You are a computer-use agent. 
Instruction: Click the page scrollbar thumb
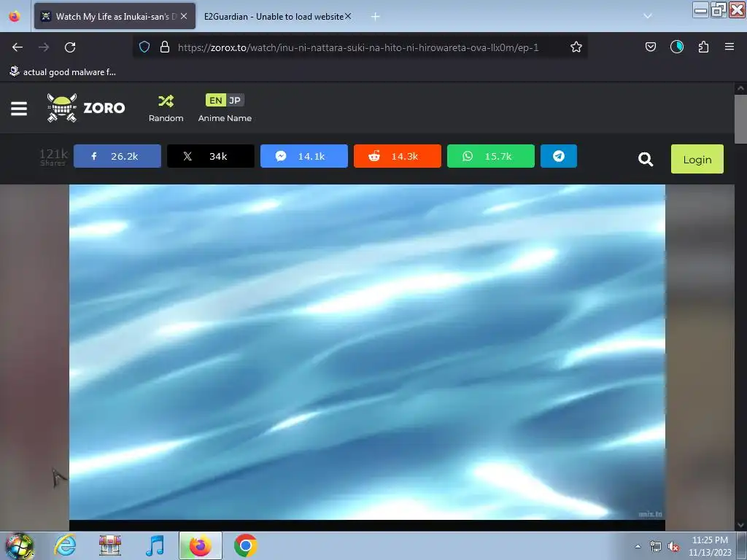click(x=740, y=119)
